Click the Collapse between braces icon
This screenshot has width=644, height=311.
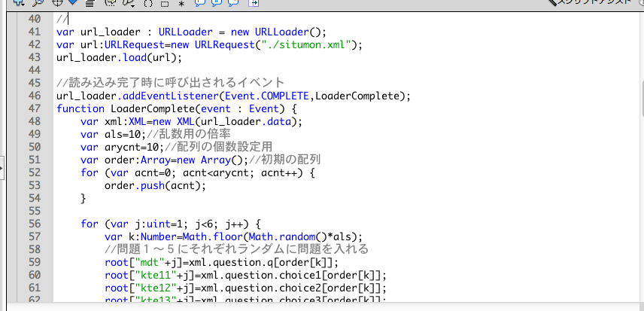(148, 3)
